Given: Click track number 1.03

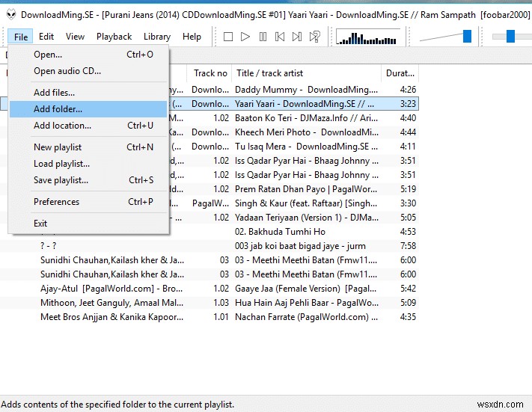Looking at the screenshot, I should 221,303.
